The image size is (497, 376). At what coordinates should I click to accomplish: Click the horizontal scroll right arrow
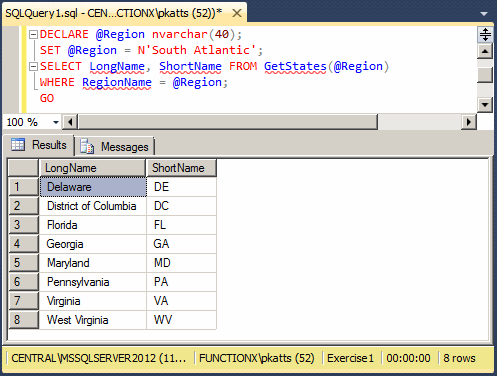point(469,122)
